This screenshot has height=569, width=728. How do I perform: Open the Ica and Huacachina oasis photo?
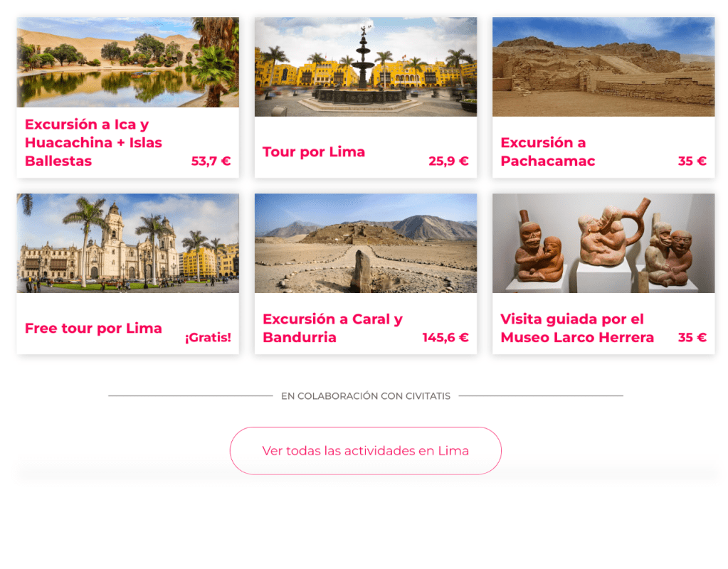pyautogui.click(x=127, y=62)
